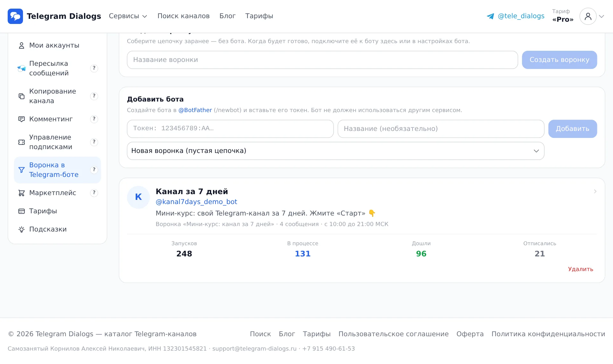The height and width of the screenshot is (364, 613).
Task: Expand the account menu chevron
Action: point(602,16)
